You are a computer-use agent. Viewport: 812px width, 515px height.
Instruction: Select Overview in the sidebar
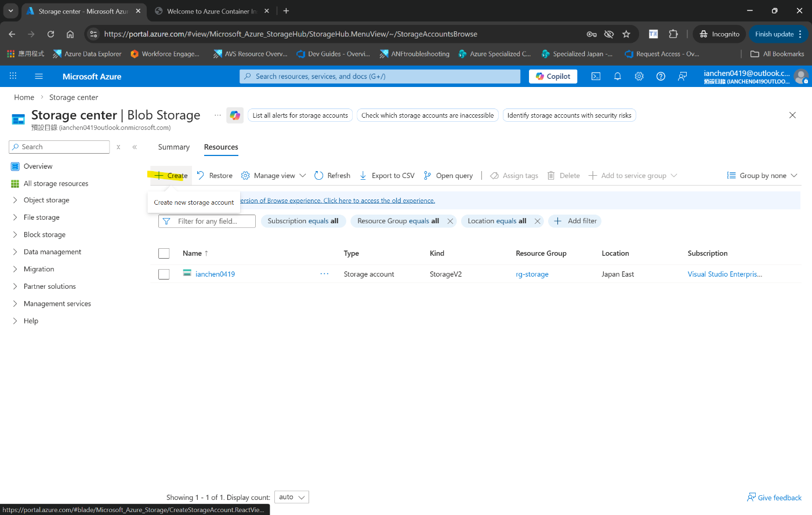pyautogui.click(x=38, y=166)
